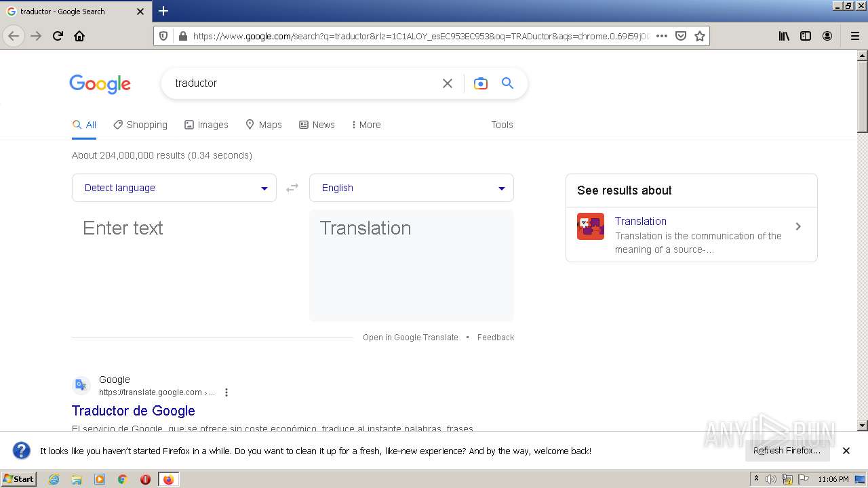
Task: Launch Opera from the taskbar
Action: (x=145, y=479)
